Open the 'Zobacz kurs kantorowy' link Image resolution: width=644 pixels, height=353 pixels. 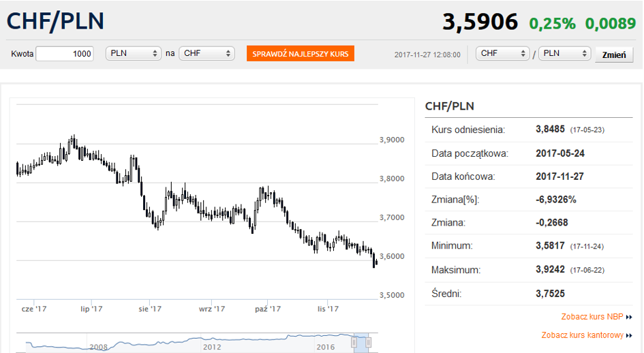(582, 335)
